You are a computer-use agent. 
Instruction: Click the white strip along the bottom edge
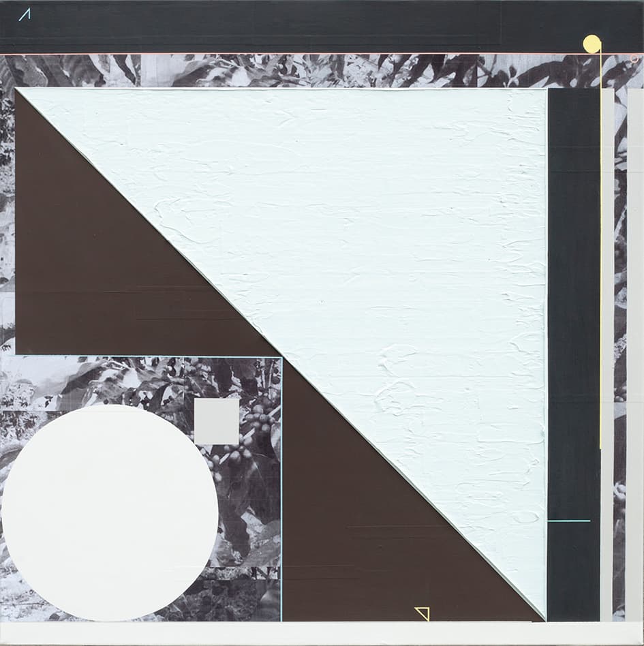[320, 633]
